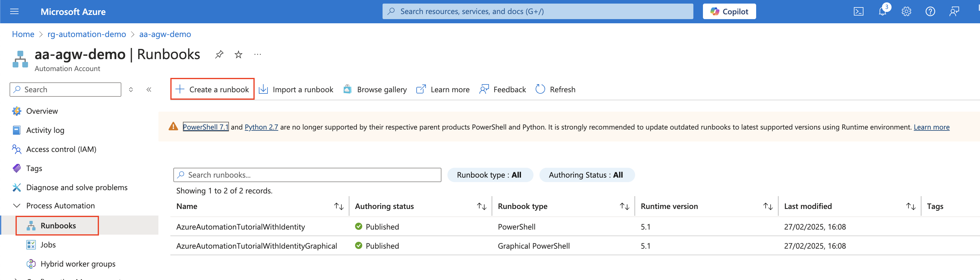
Task: Open Tags in the sidebar
Action: point(34,168)
